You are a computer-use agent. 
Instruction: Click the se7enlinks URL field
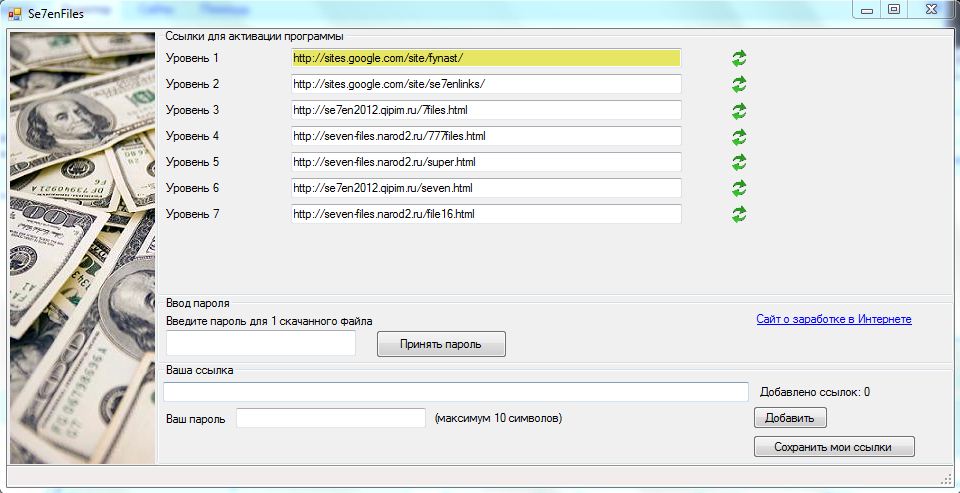pyautogui.click(x=486, y=84)
